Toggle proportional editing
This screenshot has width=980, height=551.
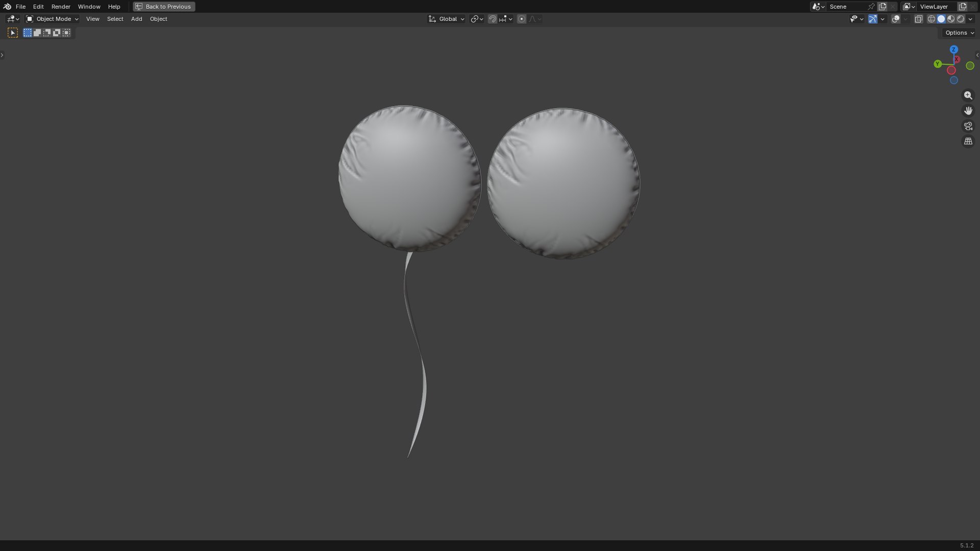tap(522, 19)
